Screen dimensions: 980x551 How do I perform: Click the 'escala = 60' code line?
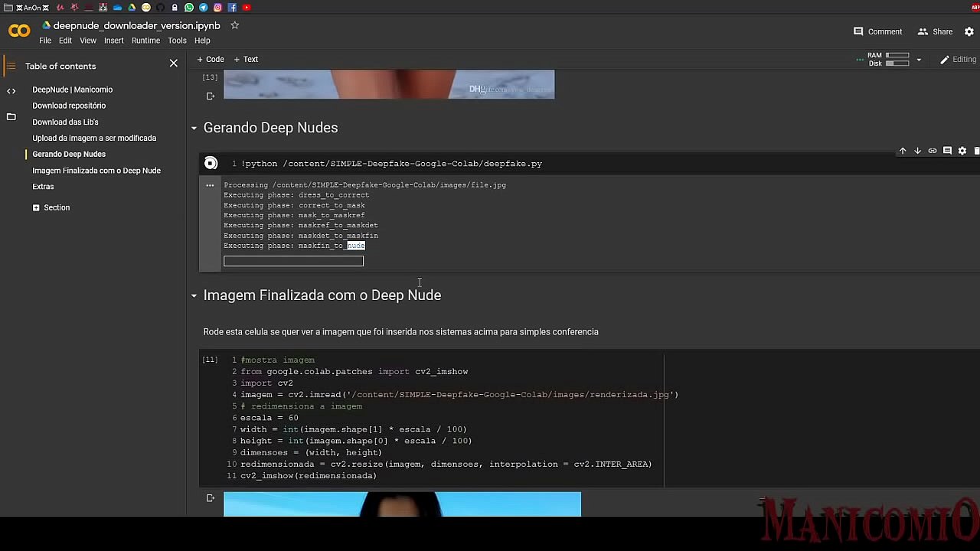click(x=269, y=418)
